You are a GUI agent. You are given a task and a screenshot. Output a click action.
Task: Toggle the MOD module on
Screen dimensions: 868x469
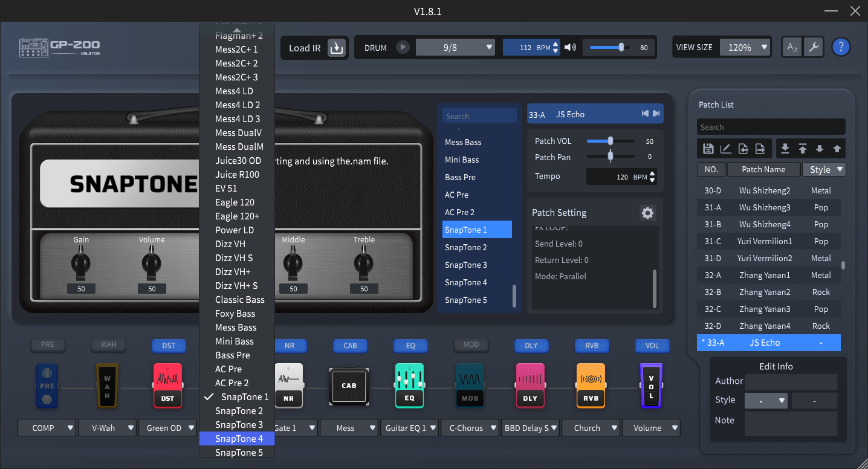coord(471,345)
